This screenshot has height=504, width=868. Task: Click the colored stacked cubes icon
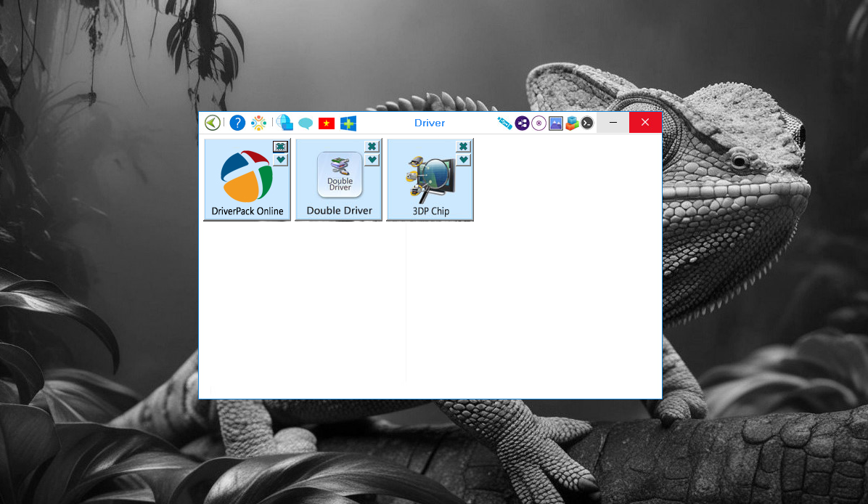pos(572,123)
